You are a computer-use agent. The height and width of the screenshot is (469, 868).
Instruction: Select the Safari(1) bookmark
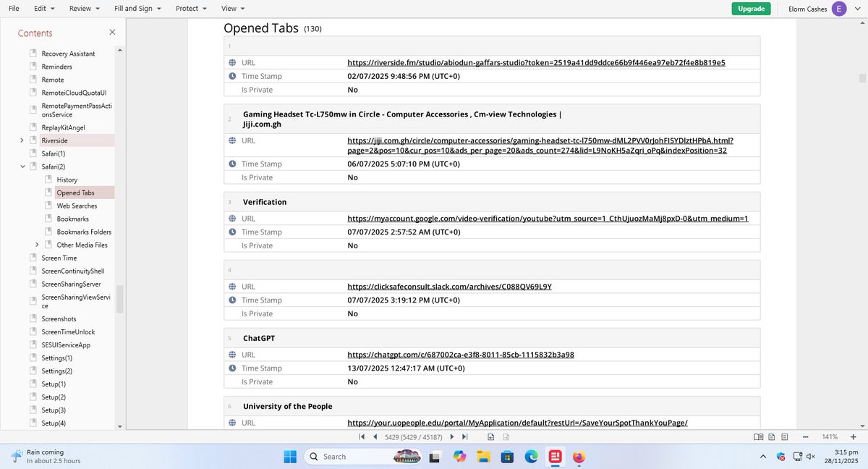click(54, 153)
